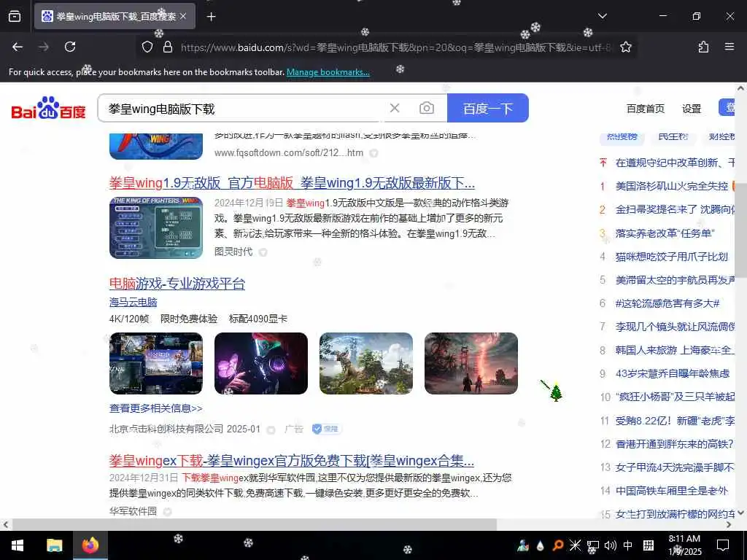This screenshot has height=560, width=747.
Task: Open 设置 settings menu
Action: click(x=692, y=109)
